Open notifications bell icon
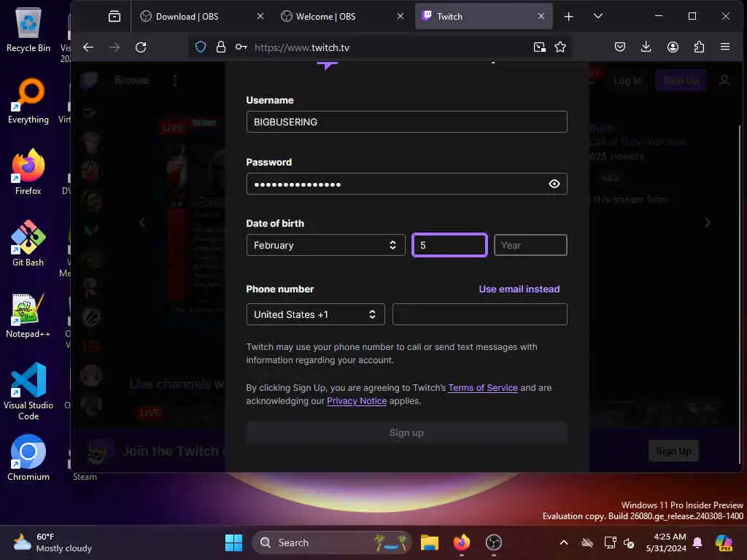Viewport: 747px width, 560px height. click(x=697, y=542)
